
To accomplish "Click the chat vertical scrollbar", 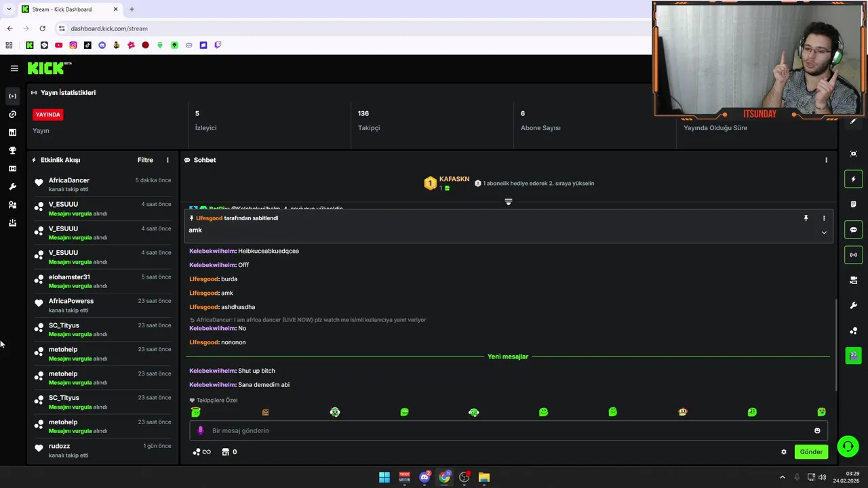I will pos(835,344).
